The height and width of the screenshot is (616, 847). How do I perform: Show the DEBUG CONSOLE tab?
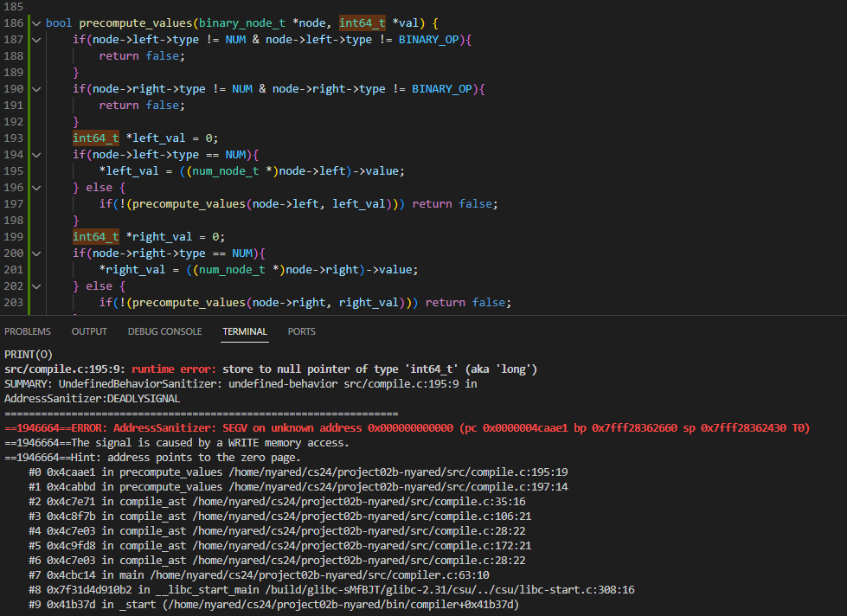click(x=164, y=331)
